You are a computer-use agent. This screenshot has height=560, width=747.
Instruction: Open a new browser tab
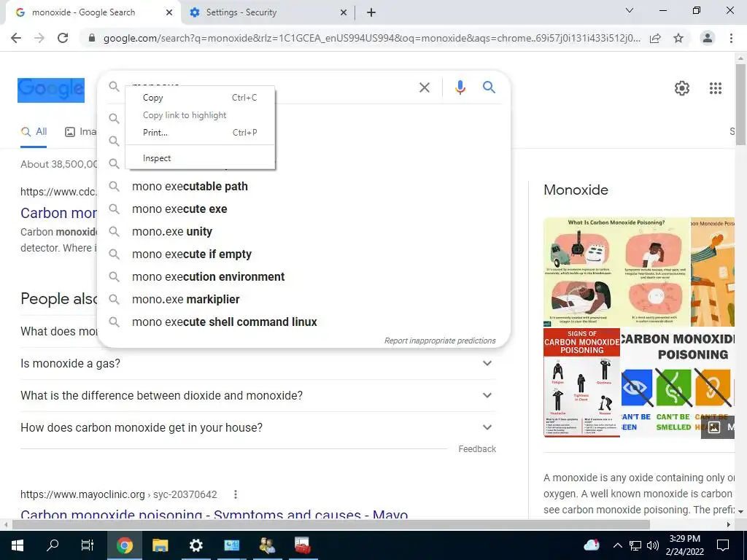[x=371, y=13]
